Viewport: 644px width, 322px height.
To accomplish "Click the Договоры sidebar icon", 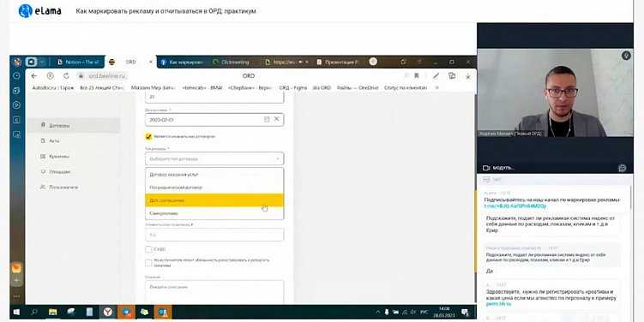I will click(x=43, y=125).
